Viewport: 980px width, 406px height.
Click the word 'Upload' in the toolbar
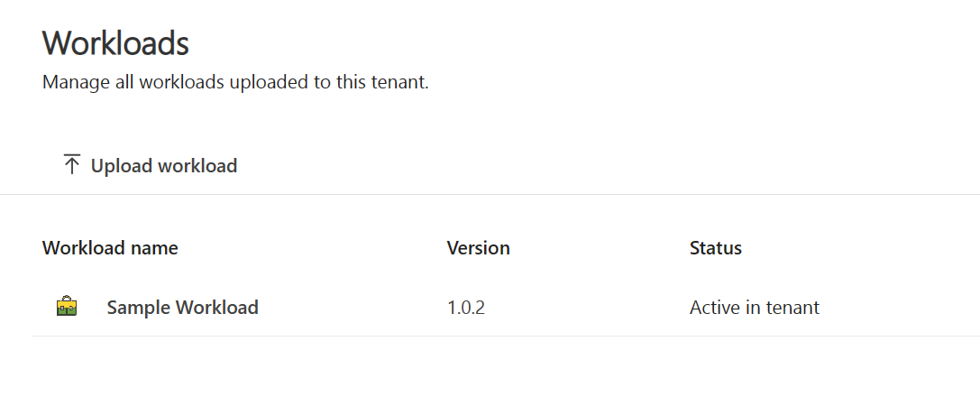coord(122,166)
